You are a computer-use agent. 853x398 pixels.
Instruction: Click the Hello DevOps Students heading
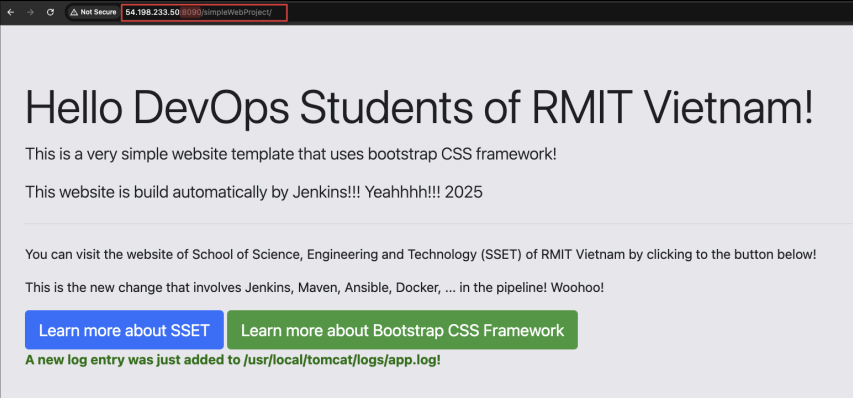tap(419, 107)
